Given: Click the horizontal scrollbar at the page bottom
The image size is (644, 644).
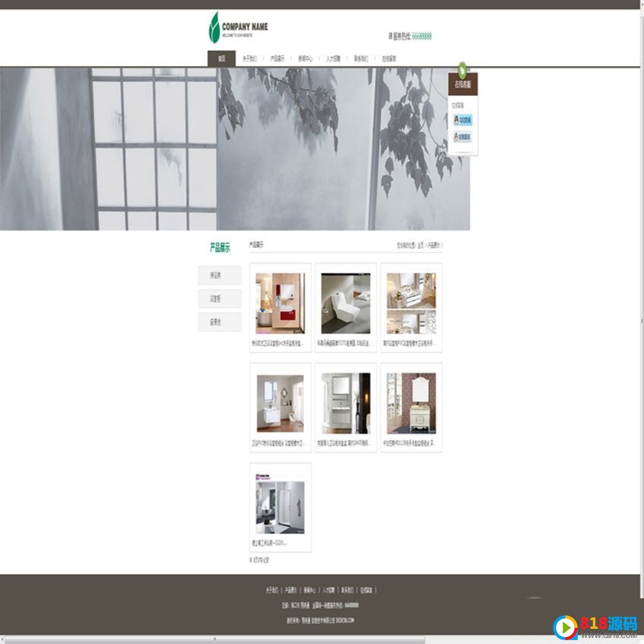Looking at the screenshot, I should 214,640.
